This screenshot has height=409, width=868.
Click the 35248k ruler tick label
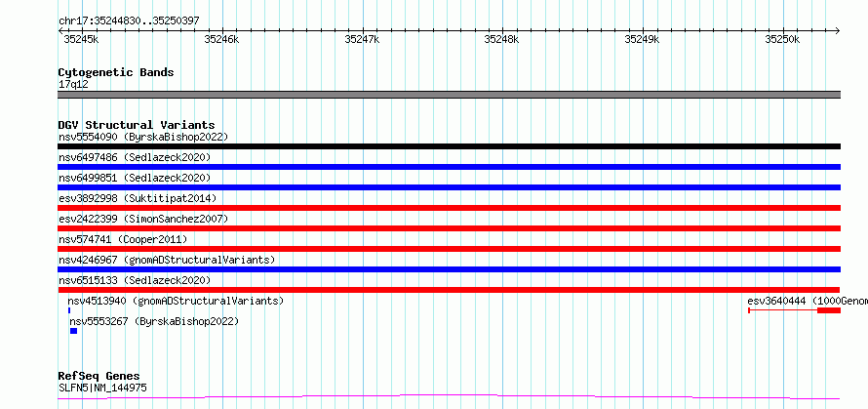501,39
